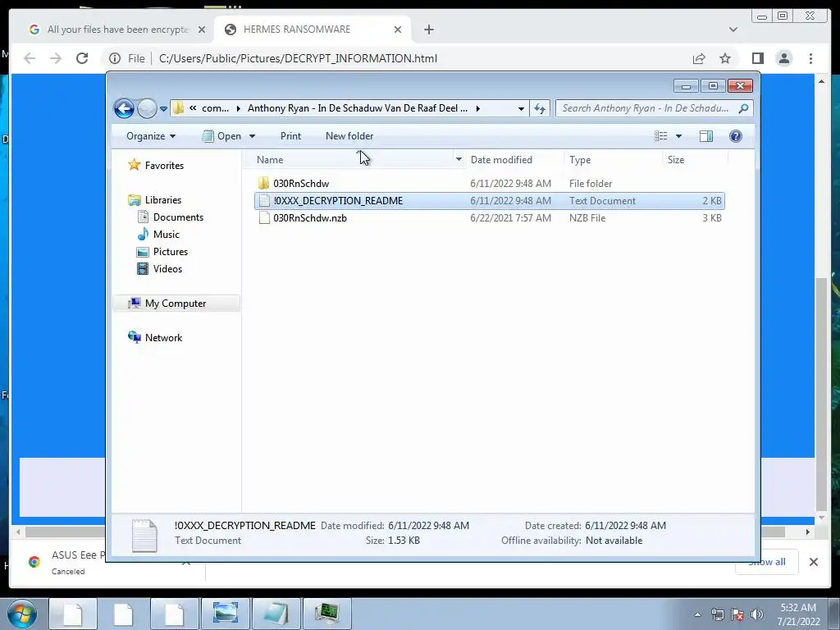Click Explorer's blue Back arrow button
The width and height of the screenshot is (840, 630).
[124, 109]
